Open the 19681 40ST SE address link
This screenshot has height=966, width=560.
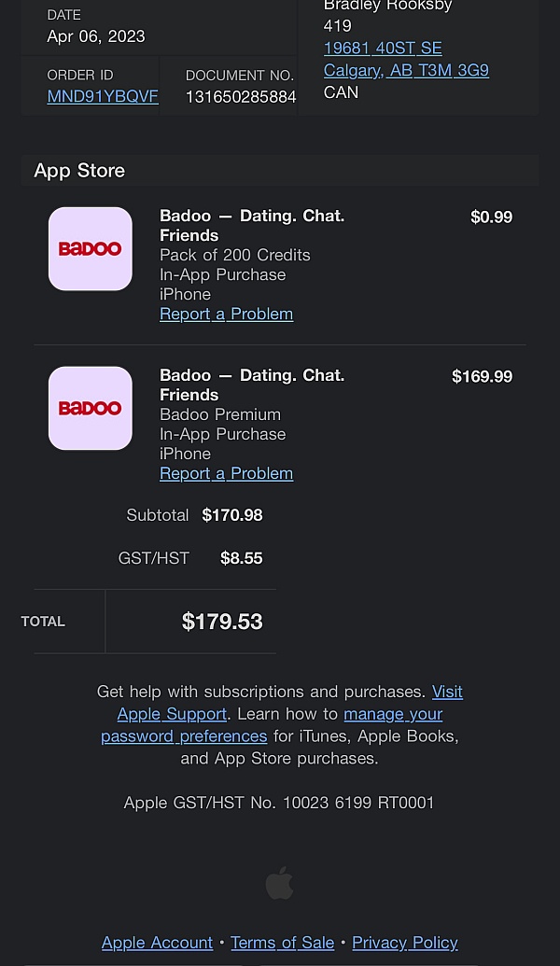click(x=383, y=48)
